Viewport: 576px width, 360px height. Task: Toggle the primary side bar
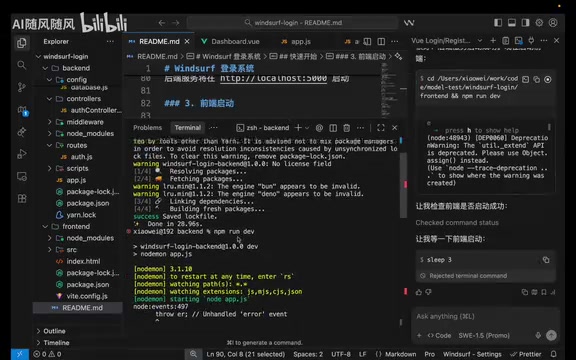coord(498,23)
